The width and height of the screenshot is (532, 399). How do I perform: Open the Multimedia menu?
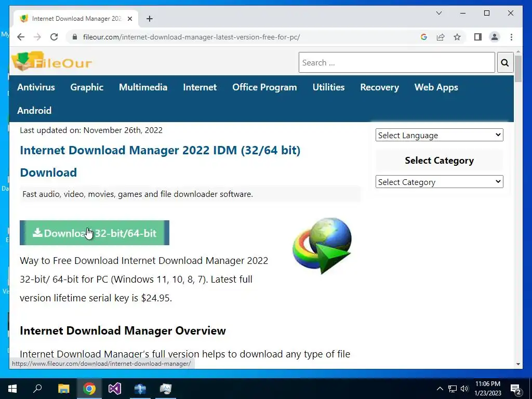pyautogui.click(x=143, y=87)
